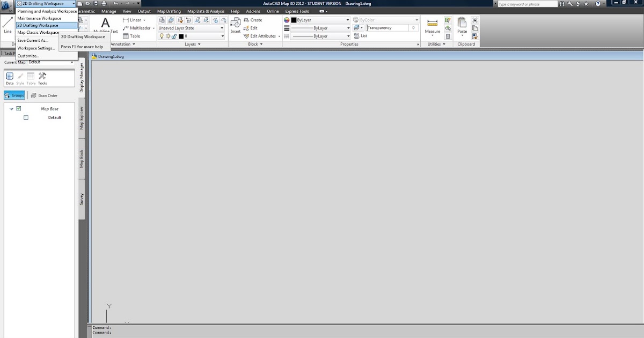This screenshot has width=644, height=338.
Task: Switch to the Survey side tab
Action: pos(82,199)
